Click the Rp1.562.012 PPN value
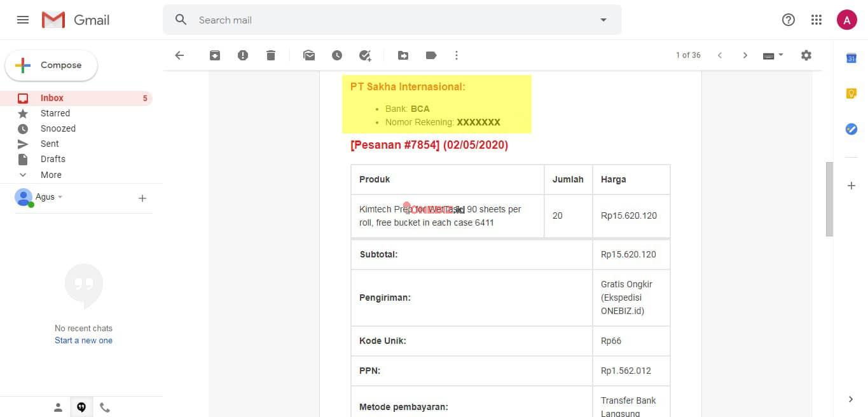The width and height of the screenshot is (868, 417). click(x=626, y=371)
